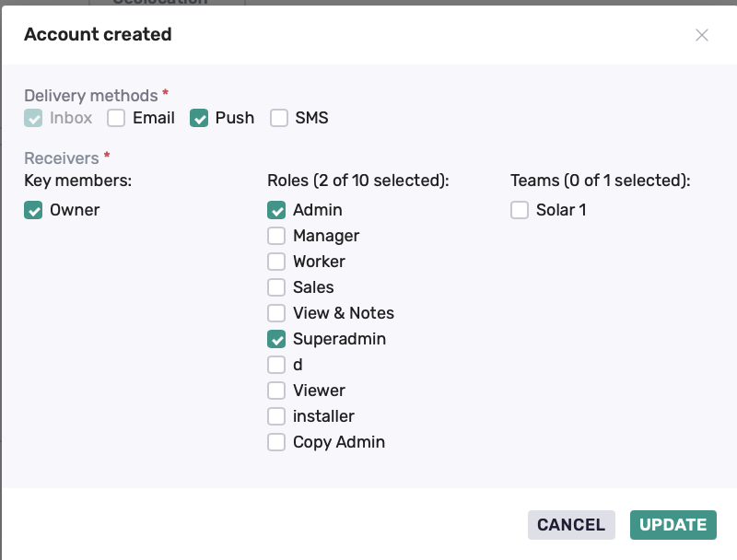Screen dimensions: 737x560
Task: Check the Copy Admin role
Action: coord(276,442)
